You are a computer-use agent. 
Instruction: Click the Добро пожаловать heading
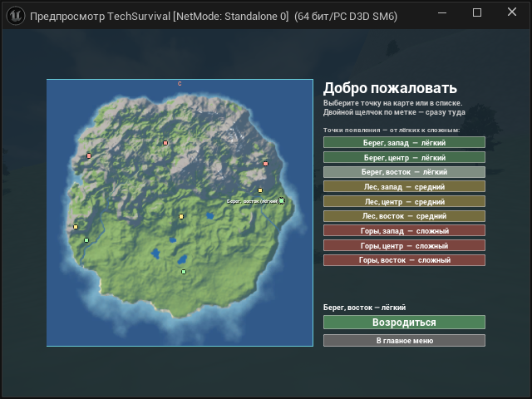(390, 88)
